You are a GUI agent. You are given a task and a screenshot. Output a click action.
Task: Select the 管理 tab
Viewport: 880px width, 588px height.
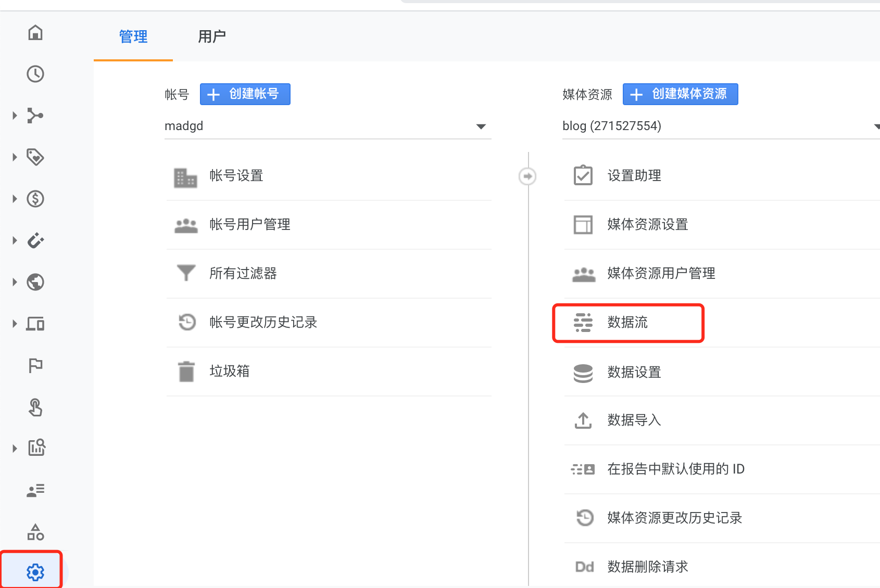coord(133,37)
